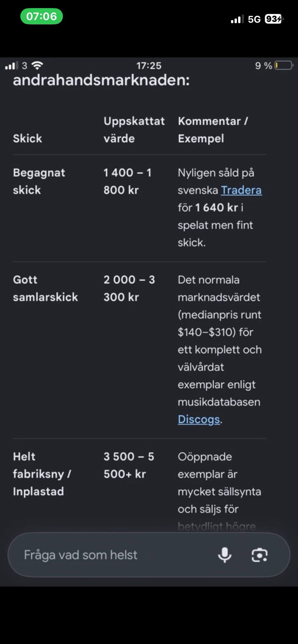The width and height of the screenshot is (298, 644).
Task: Tap the outer 5G signal indicator
Action: [x=254, y=19]
